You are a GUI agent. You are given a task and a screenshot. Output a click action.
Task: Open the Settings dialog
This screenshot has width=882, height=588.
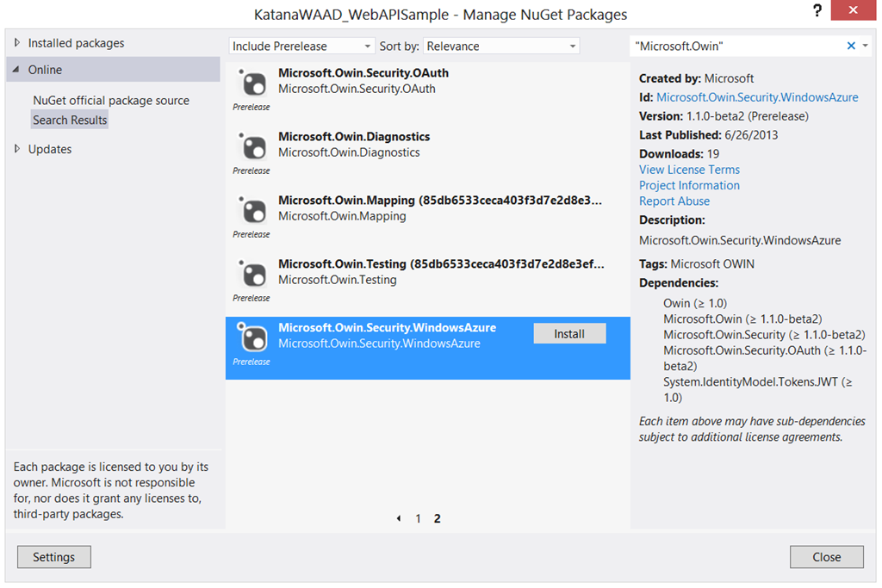pyautogui.click(x=54, y=556)
